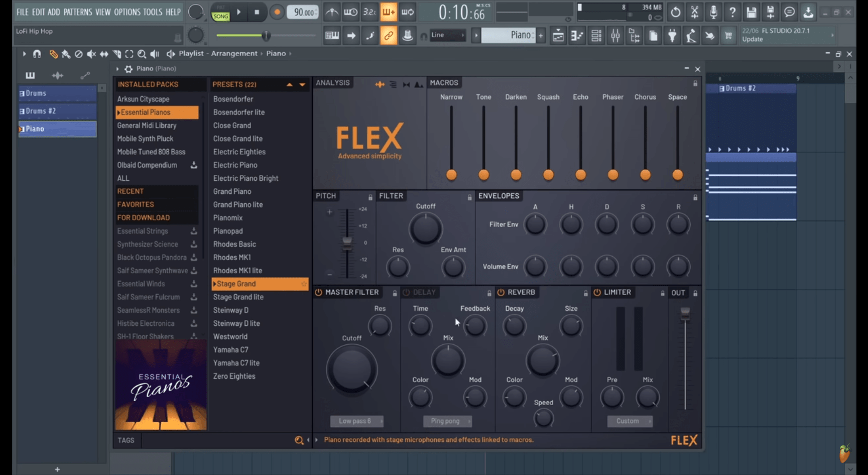
Task: Click the Record button
Action: point(277,12)
